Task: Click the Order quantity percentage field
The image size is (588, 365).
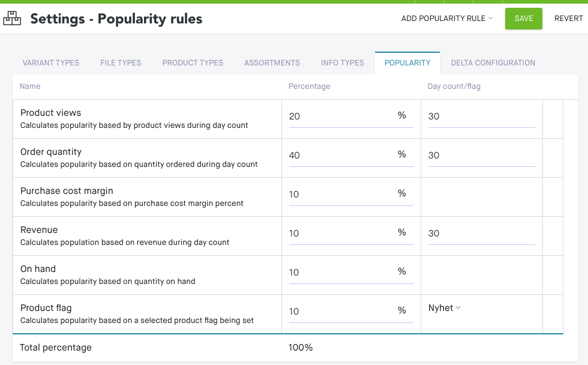Action: pyautogui.click(x=342, y=155)
